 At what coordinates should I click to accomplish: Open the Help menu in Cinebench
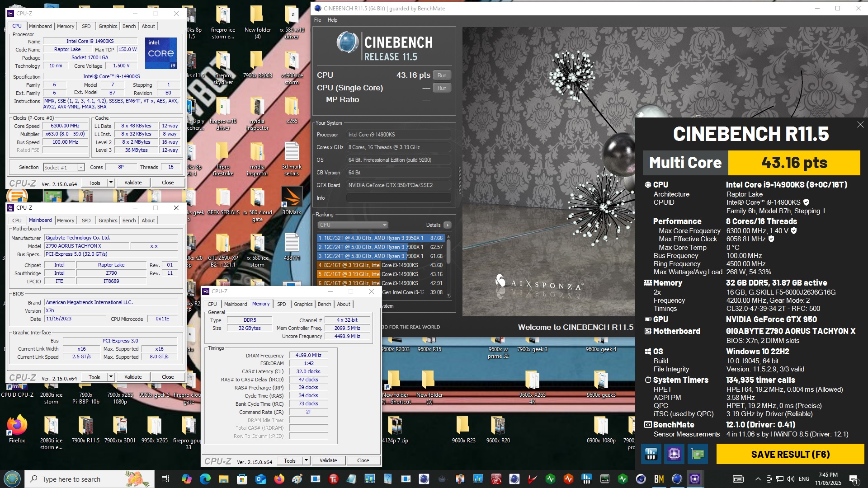click(333, 20)
